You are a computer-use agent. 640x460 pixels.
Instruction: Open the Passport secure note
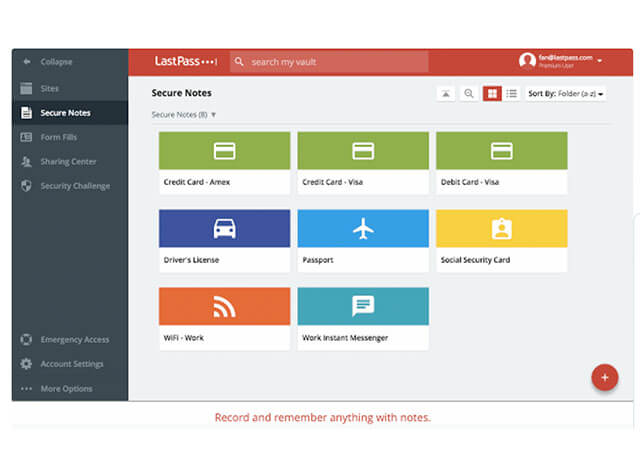pyautogui.click(x=362, y=240)
